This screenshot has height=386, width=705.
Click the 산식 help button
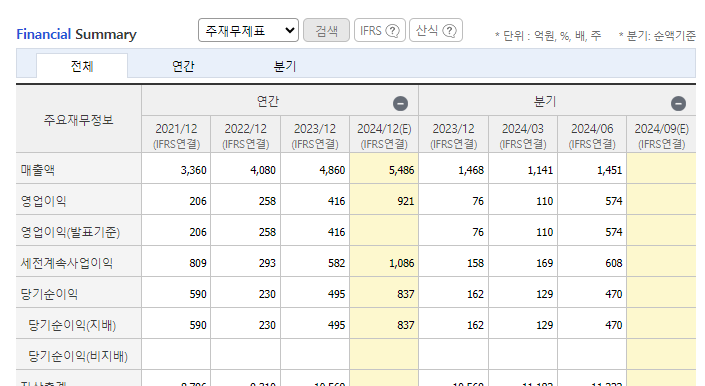(x=436, y=30)
